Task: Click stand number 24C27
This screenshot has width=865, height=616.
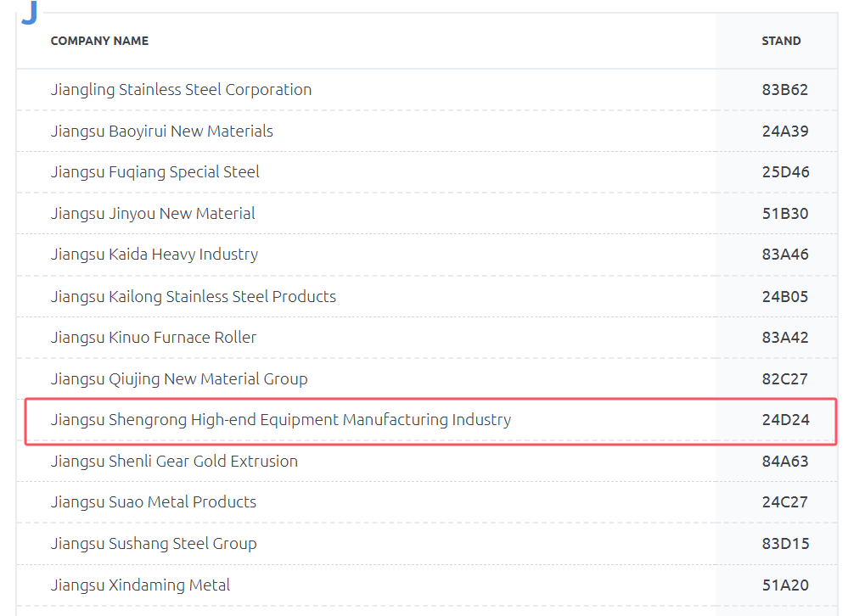Action: [784, 501]
